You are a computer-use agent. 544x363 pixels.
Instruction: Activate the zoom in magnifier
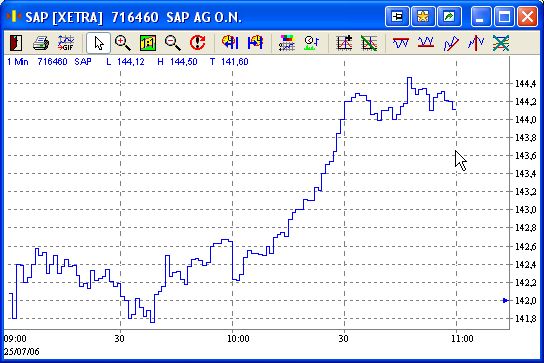(123, 43)
